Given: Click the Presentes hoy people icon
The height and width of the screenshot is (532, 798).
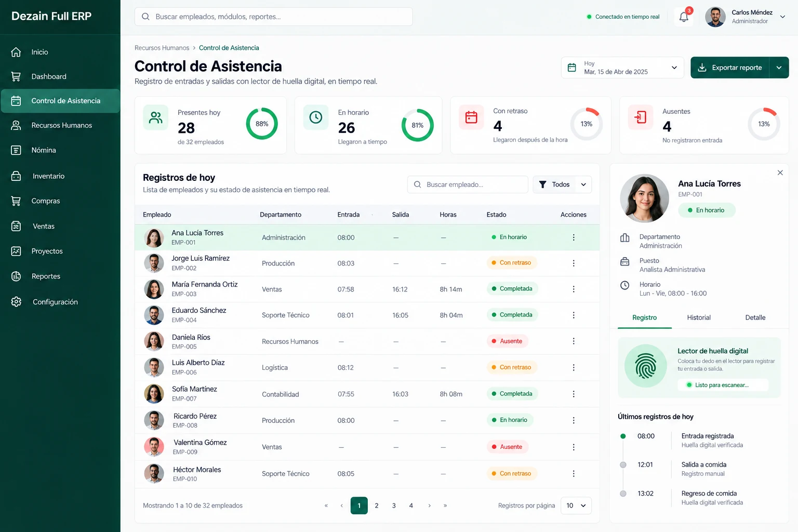Looking at the screenshot, I should click(x=156, y=117).
